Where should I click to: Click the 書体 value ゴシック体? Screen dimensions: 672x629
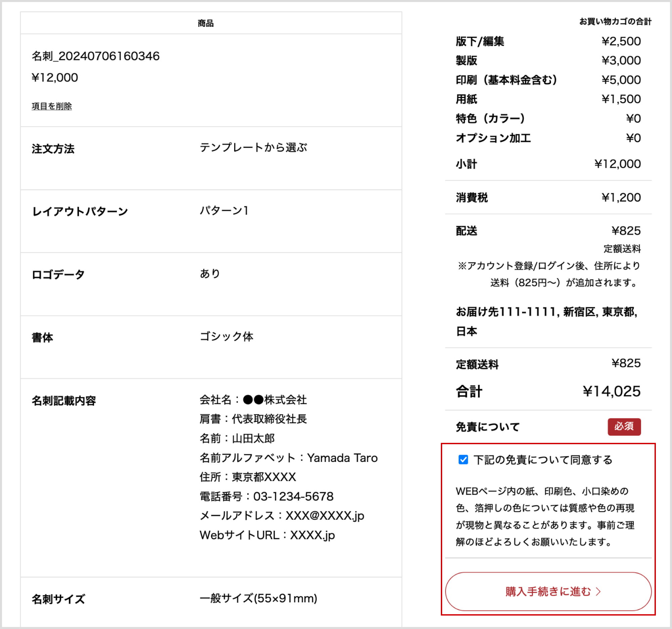(x=226, y=337)
